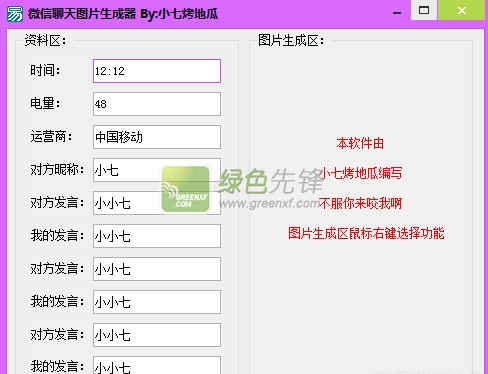Click the second 我的发言 input field
Screen dimensions: 488x374
[x=157, y=302]
